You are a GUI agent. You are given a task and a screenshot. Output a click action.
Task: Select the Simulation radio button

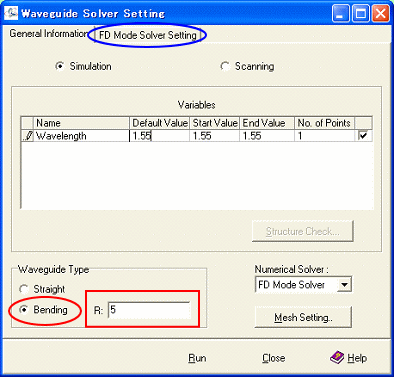pyautogui.click(x=60, y=66)
